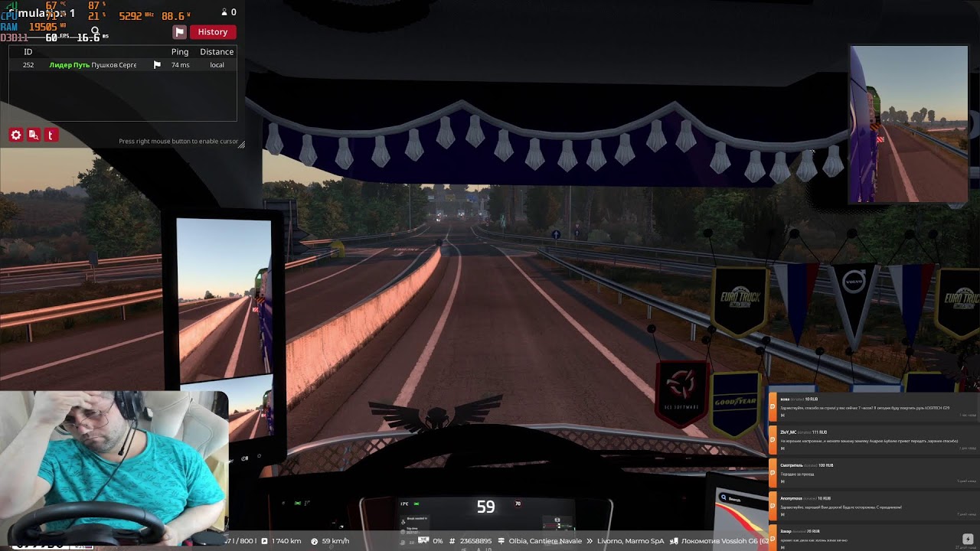This screenshot has width=980, height=551.
Task: Click the cargo icon before Локомотив
Action: (x=675, y=541)
